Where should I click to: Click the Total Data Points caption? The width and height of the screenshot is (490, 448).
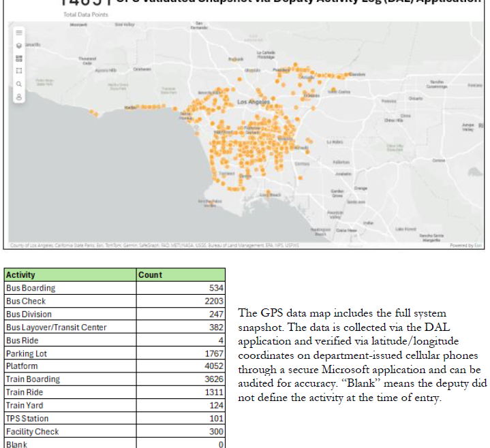pyautogui.click(x=81, y=14)
